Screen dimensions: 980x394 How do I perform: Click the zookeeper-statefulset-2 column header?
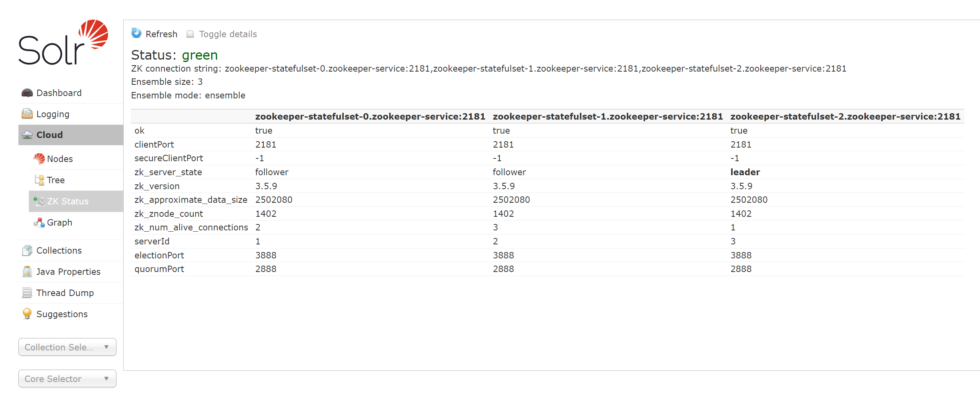pyautogui.click(x=845, y=116)
